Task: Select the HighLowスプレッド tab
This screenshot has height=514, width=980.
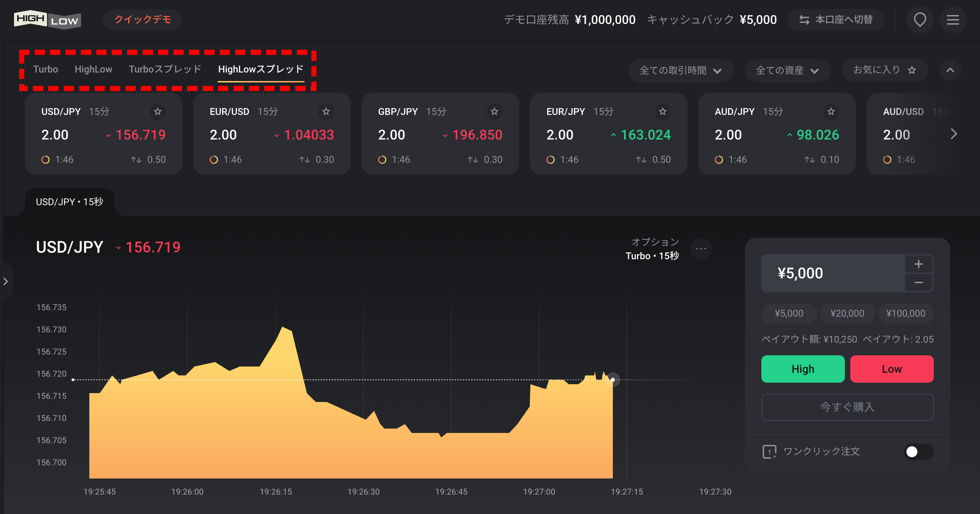Action: pos(261,69)
